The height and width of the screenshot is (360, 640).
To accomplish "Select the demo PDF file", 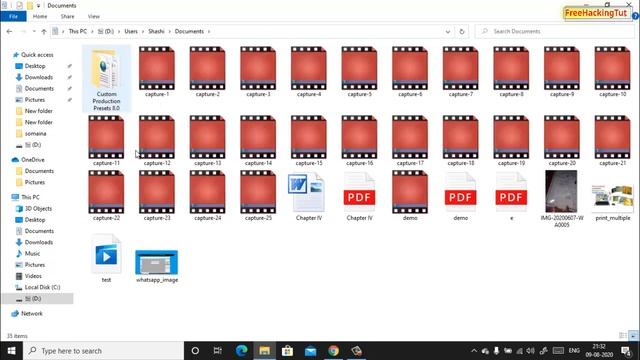I will [460, 196].
